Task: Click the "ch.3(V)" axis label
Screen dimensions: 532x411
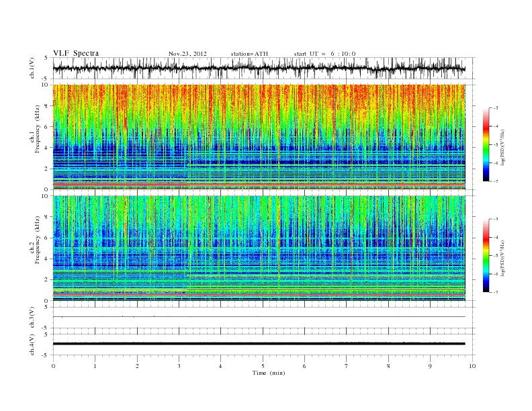Action: coord(32,318)
